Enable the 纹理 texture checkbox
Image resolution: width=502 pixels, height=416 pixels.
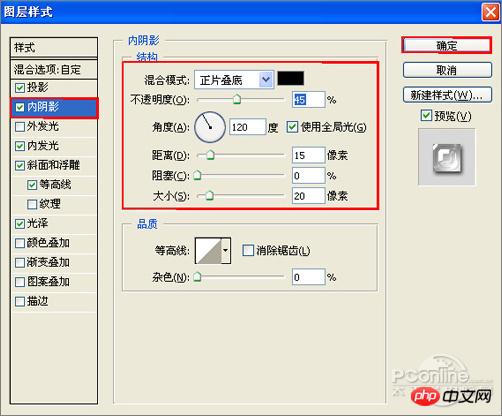pos(32,204)
